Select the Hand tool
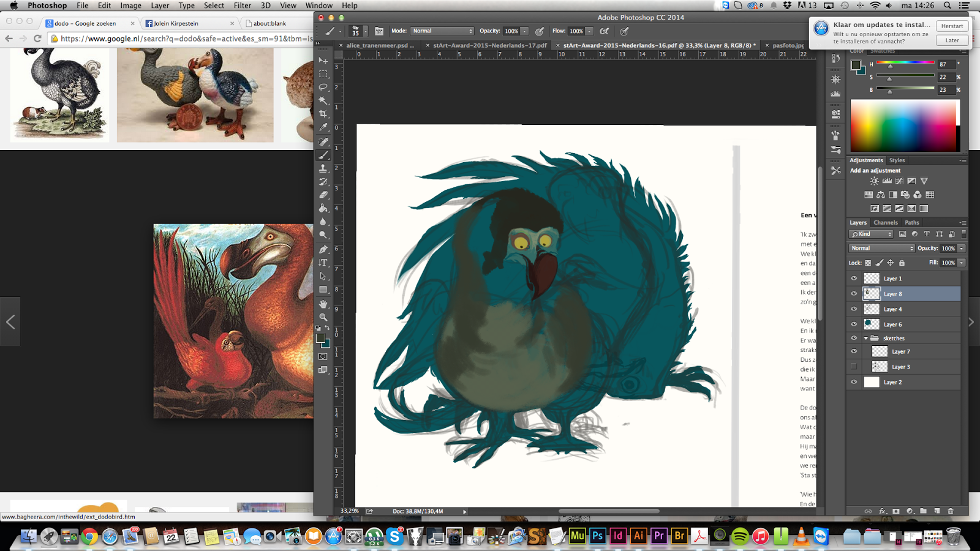Viewport: 980px width, 551px height. [x=323, y=304]
